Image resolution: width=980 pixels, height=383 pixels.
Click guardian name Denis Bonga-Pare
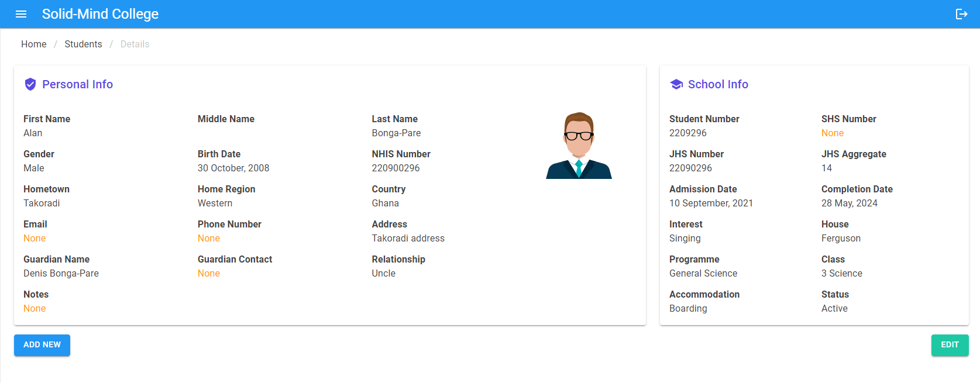click(61, 274)
